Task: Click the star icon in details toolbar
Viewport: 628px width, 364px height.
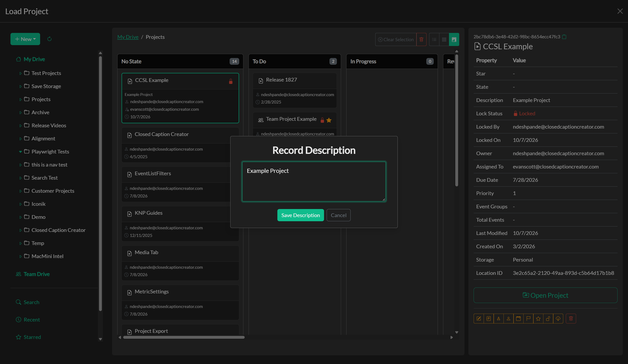Action: [x=538, y=318]
